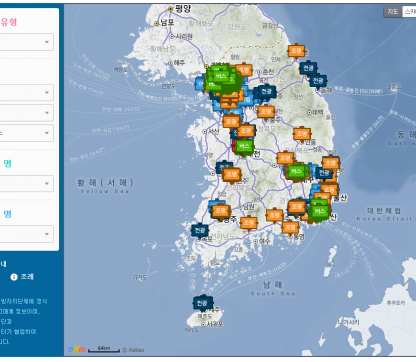Open the Daum logo link on map

click(x=77, y=349)
